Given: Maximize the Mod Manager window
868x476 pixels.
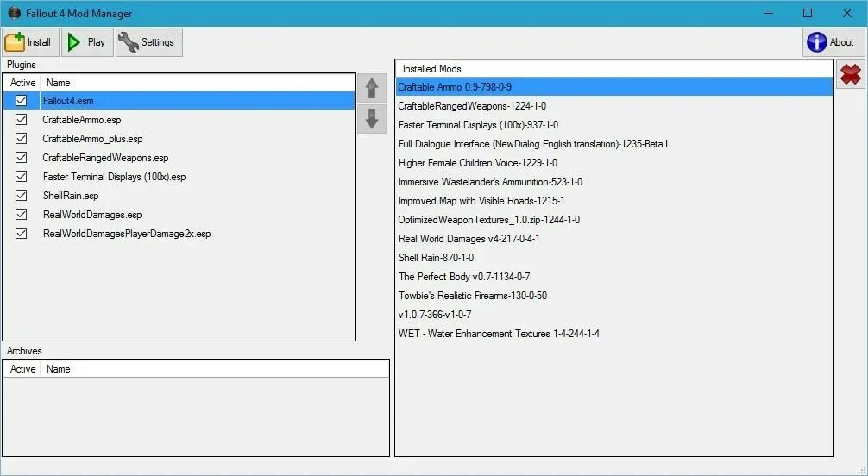Looking at the screenshot, I should [808, 13].
